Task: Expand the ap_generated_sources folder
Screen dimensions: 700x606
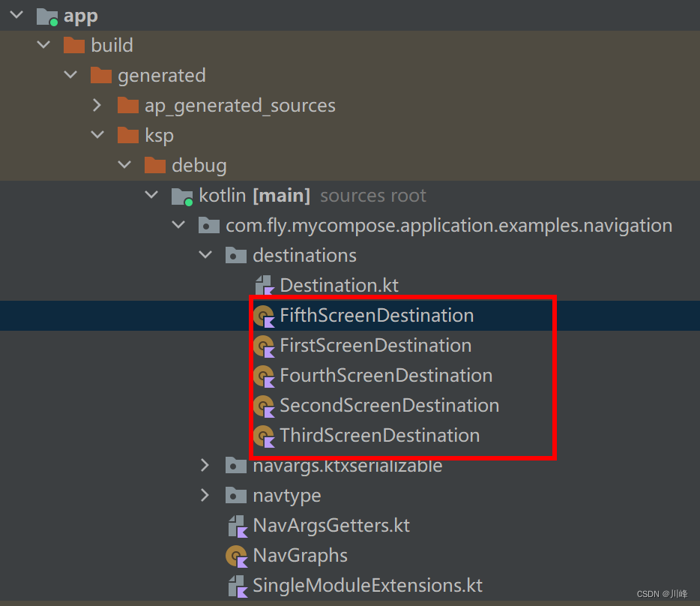Action: click(97, 105)
